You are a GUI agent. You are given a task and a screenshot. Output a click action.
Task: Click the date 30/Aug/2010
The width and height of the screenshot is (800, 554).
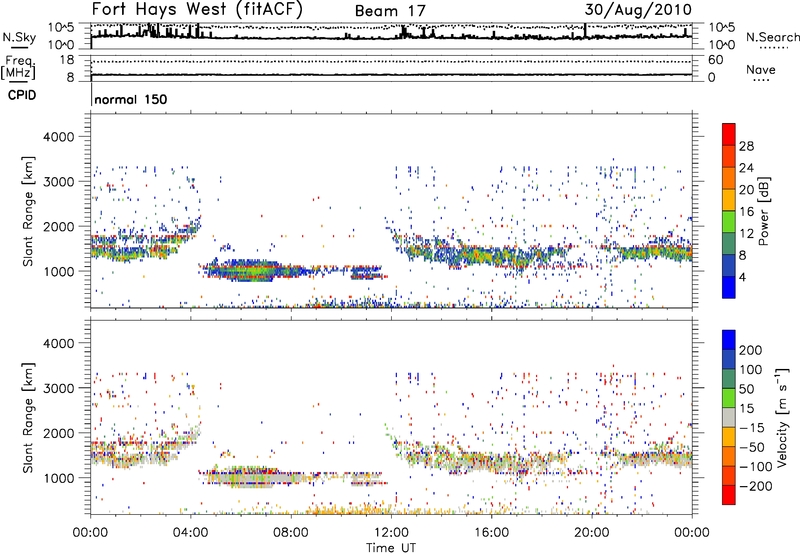(638, 10)
